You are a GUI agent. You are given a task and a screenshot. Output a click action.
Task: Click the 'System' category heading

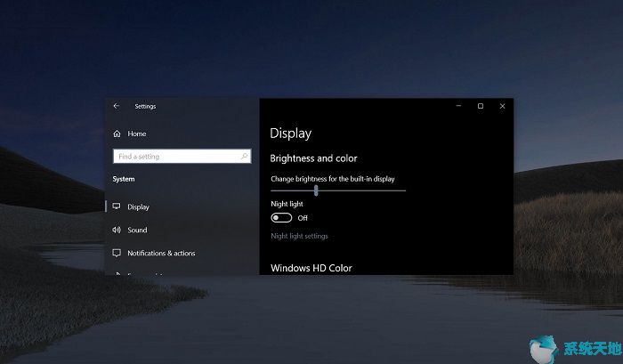tap(124, 179)
